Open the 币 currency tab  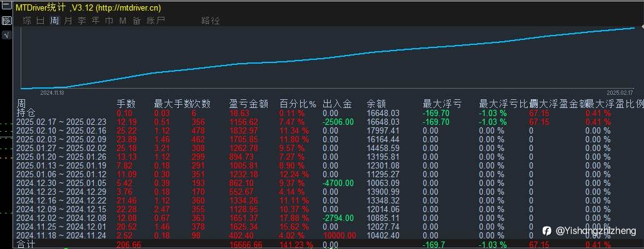coord(109,21)
